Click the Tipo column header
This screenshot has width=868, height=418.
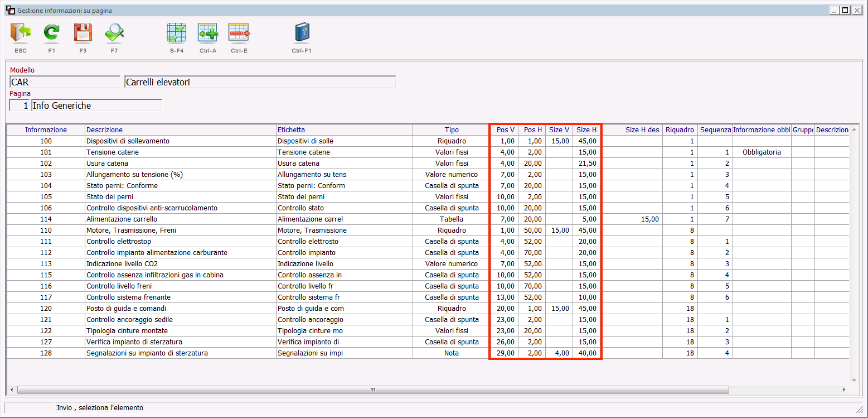[x=452, y=130]
